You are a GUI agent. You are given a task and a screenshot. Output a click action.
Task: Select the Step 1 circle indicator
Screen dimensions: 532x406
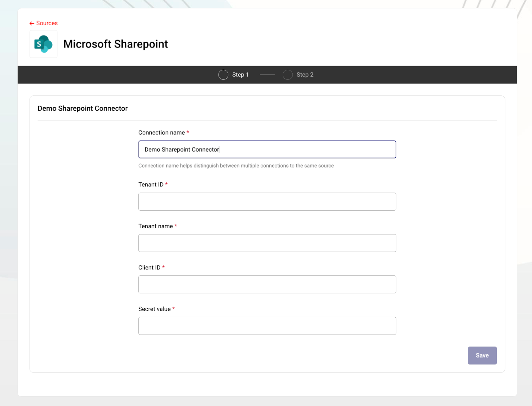tap(223, 75)
